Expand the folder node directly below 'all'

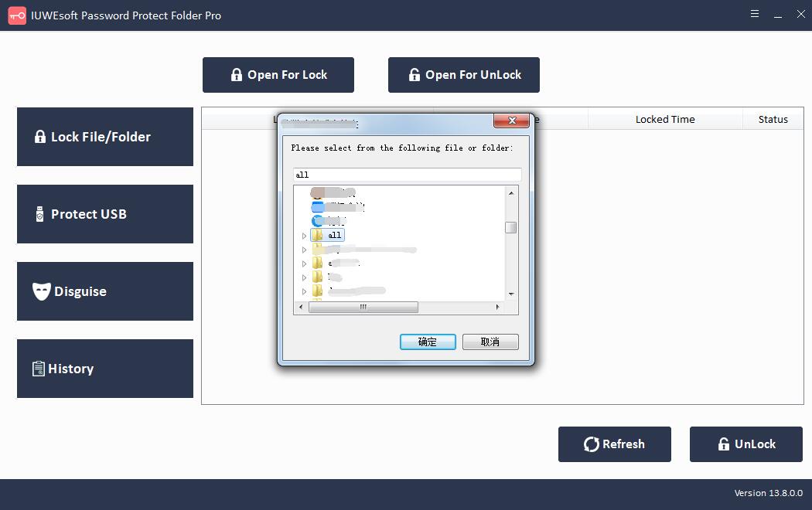[x=304, y=250]
